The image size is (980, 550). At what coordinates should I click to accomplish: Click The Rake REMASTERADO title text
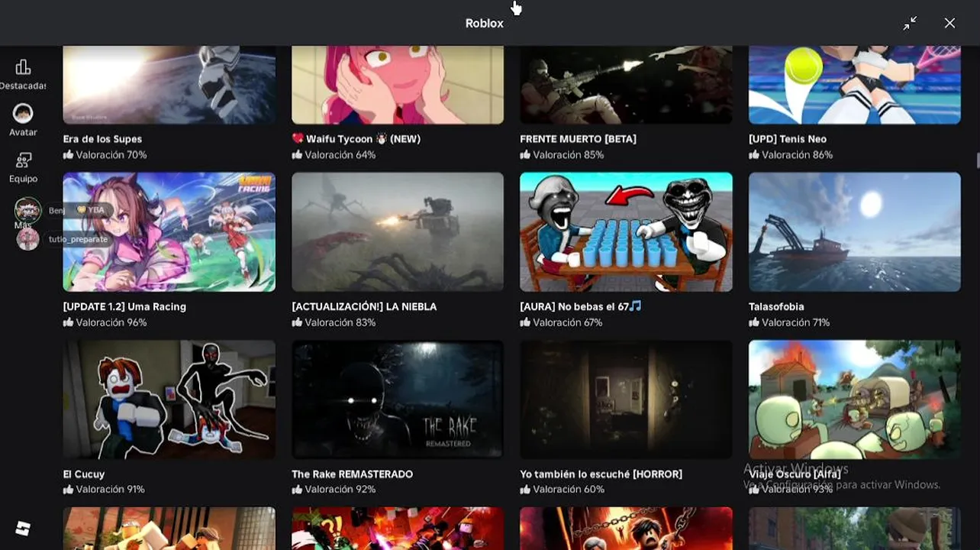click(x=352, y=474)
